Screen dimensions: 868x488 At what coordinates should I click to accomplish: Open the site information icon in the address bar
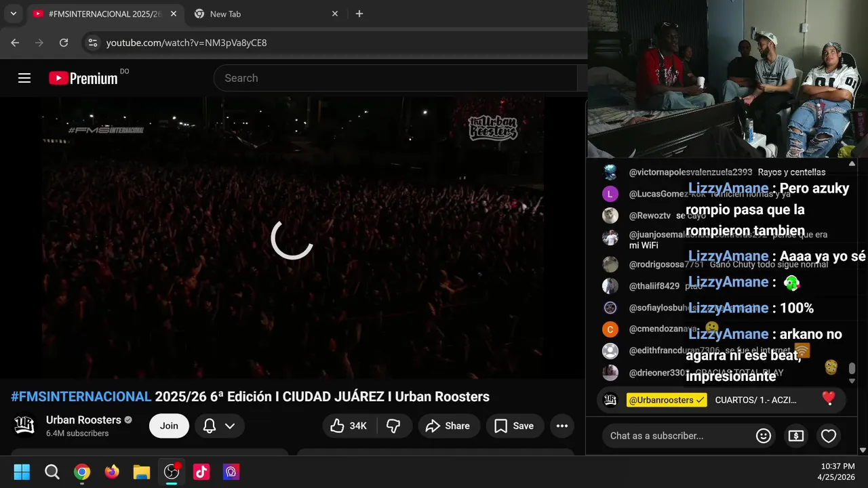94,43
